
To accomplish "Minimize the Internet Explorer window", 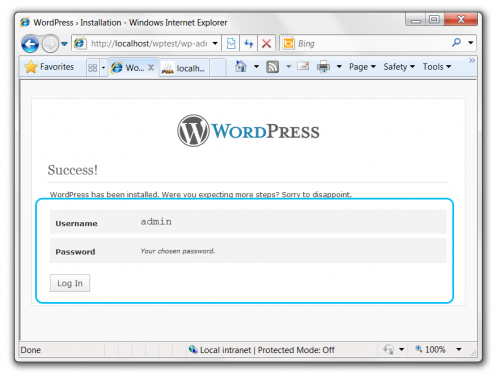I will 415,20.
